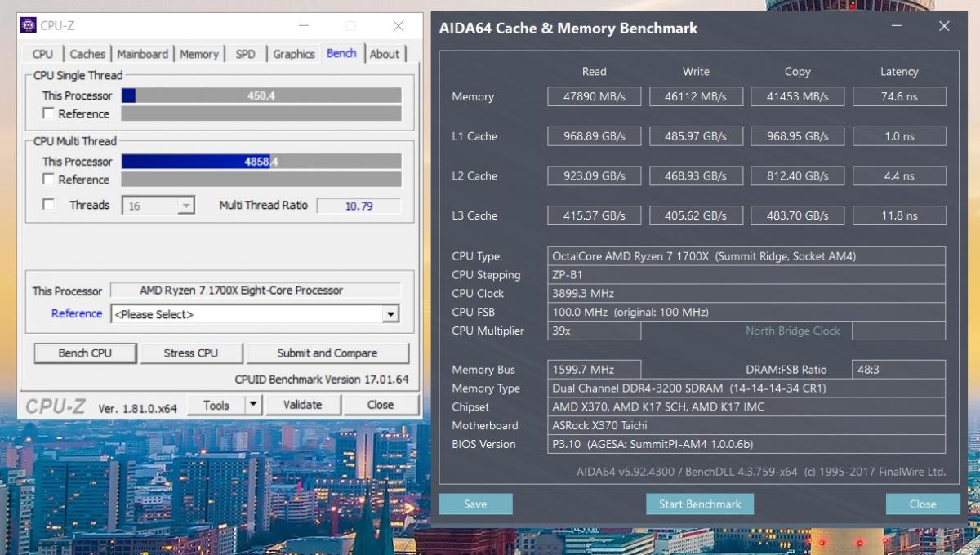Image resolution: width=980 pixels, height=555 pixels.
Task: Click Memory Latency value 74.6 ns
Action: [900, 96]
